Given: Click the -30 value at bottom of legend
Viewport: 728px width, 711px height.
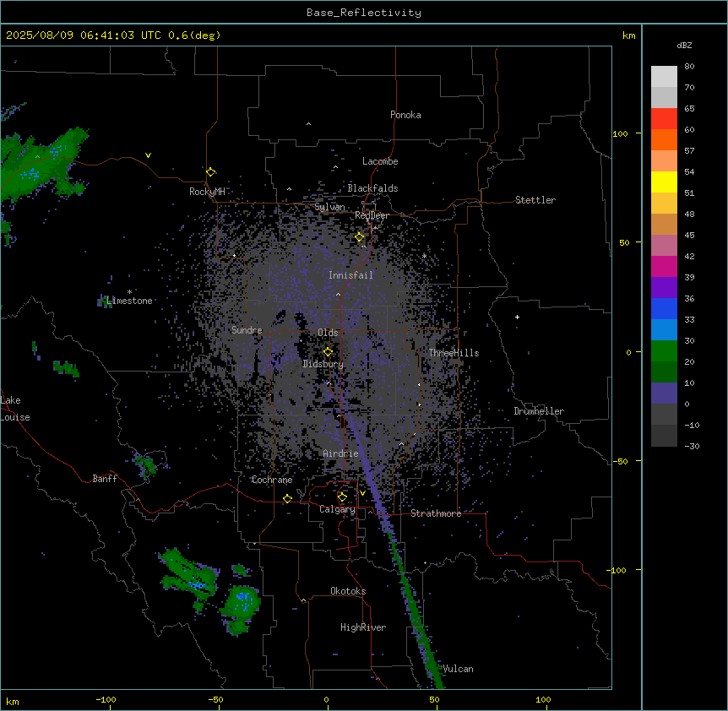Looking at the screenshot, I should point(692,447).
